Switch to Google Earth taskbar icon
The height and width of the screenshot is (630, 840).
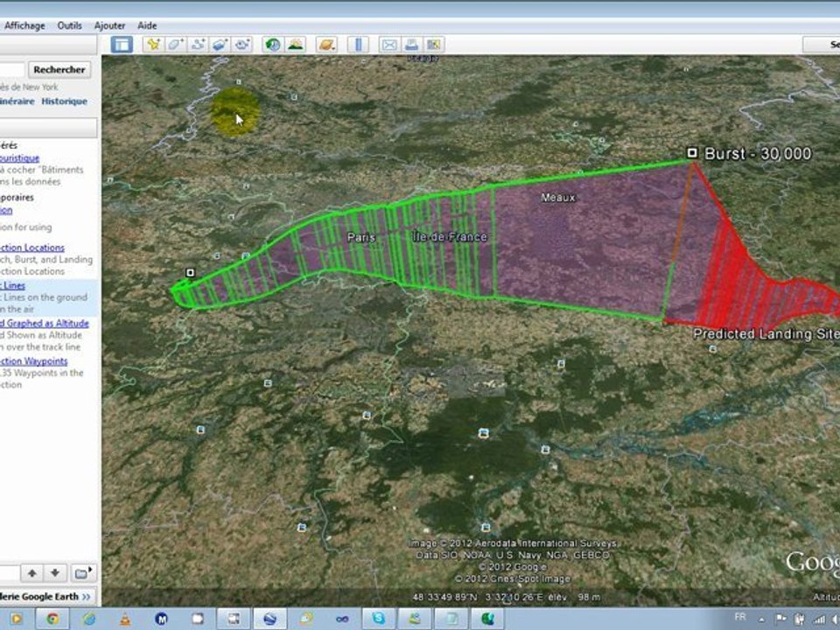[269, 619]
